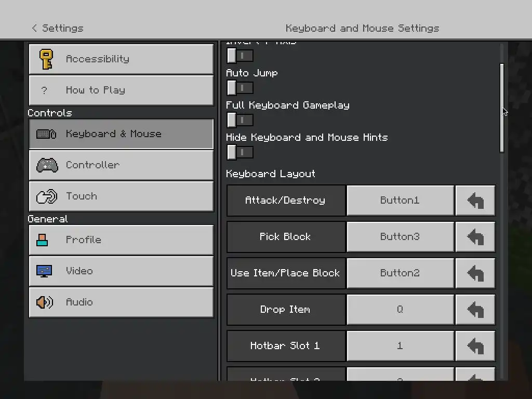Screen dimensions: 532x399
Task: Toggle the Invert Y Axis switch
Action: 240,56
